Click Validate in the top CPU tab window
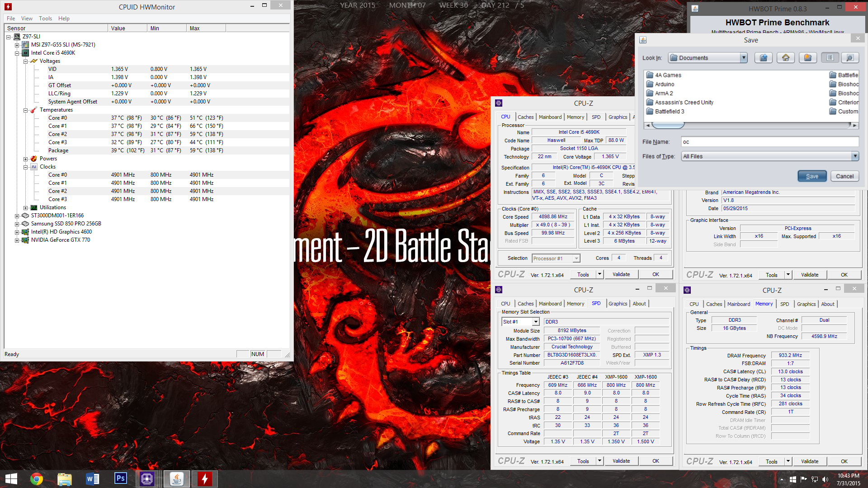Screen dimensions: 868x488 621,274
